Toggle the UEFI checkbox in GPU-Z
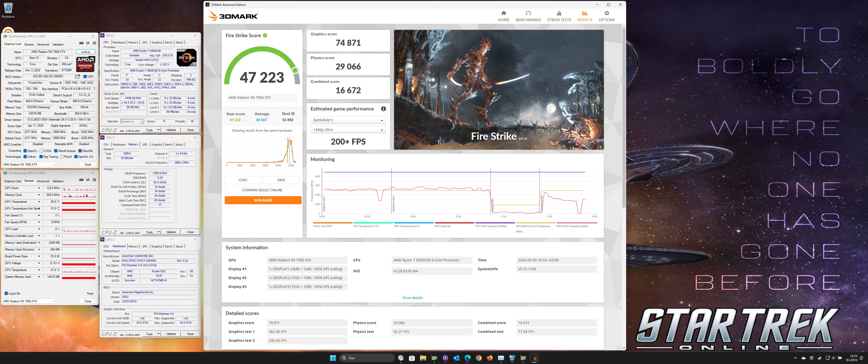 (85, 77)
